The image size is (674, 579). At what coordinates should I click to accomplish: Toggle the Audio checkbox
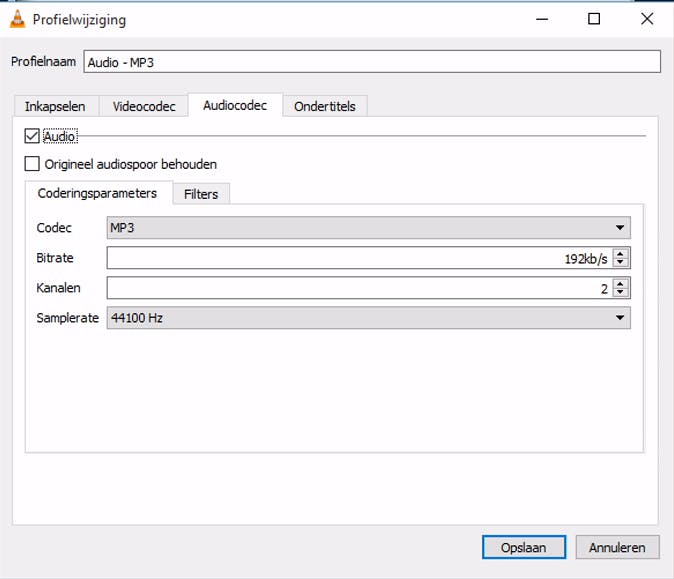(x=32, y=136)
